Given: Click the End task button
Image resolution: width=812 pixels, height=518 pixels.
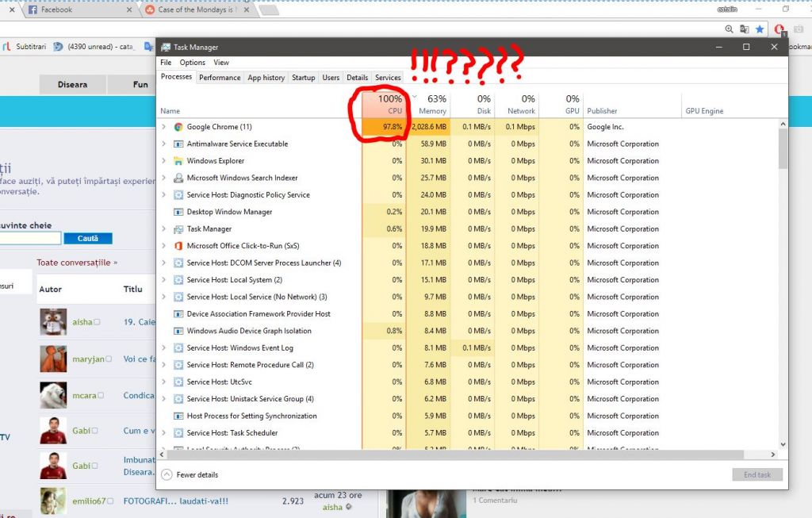Looking at the screenshot, I should pyautogui.click(x=757, y=474).
